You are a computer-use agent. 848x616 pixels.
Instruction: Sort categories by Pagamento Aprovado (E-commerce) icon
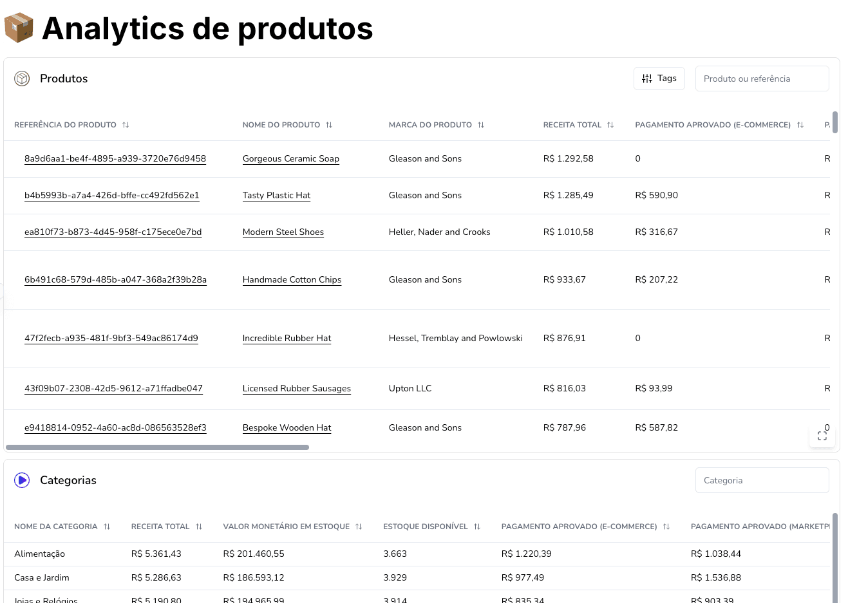[x=666, y=527]
